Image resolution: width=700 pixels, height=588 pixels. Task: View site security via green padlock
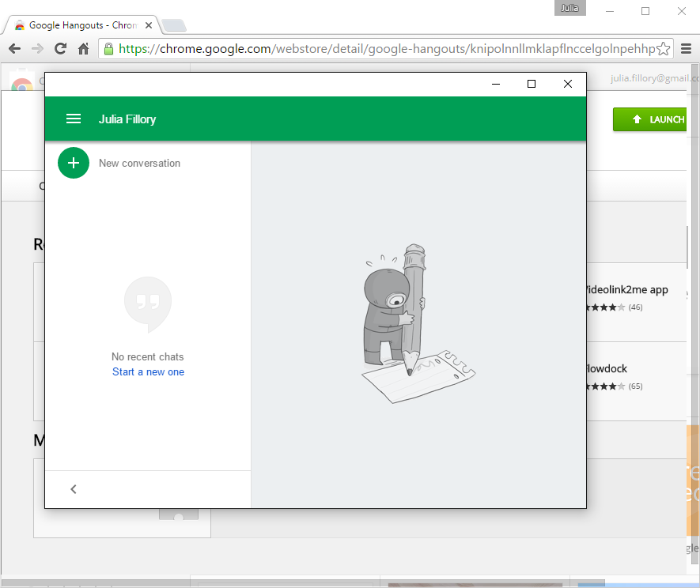108,49
